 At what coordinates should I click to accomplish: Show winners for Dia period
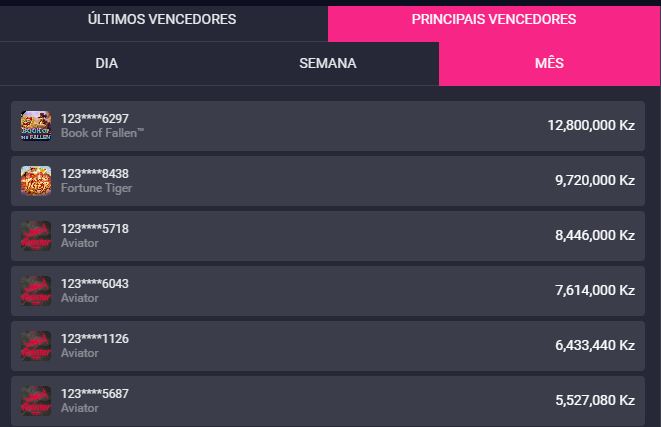click(106, 63)
